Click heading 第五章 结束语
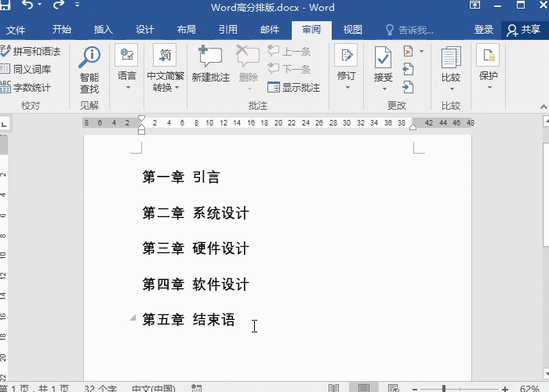 tap(189, 320)
